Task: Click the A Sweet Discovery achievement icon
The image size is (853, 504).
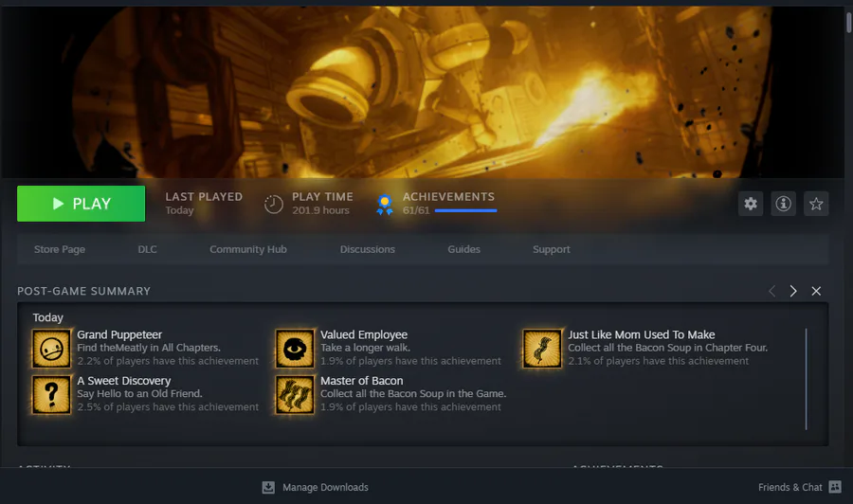Action: point(51,394)
